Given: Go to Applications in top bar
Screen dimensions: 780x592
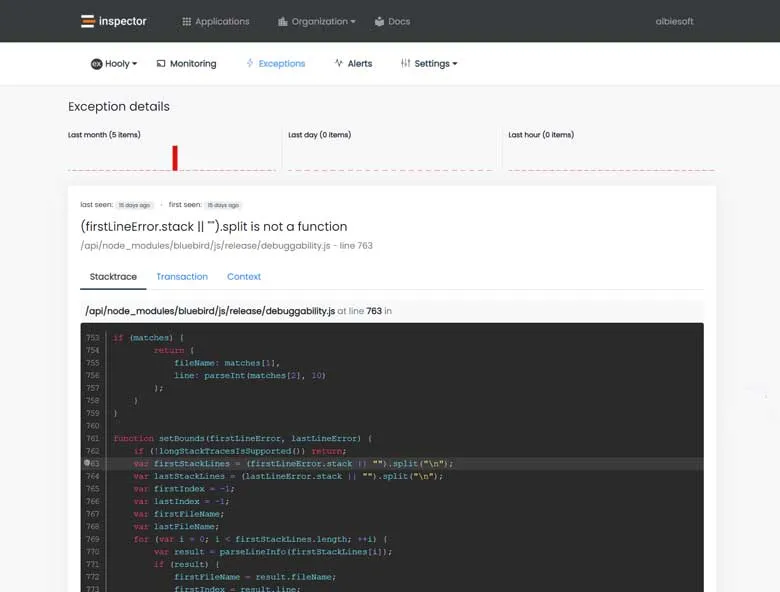Looking at the screenshot, I should [216, 21].
